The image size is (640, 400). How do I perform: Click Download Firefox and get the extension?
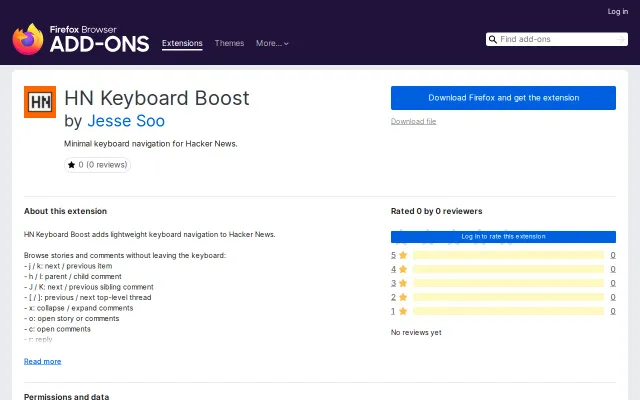point(503,98)
